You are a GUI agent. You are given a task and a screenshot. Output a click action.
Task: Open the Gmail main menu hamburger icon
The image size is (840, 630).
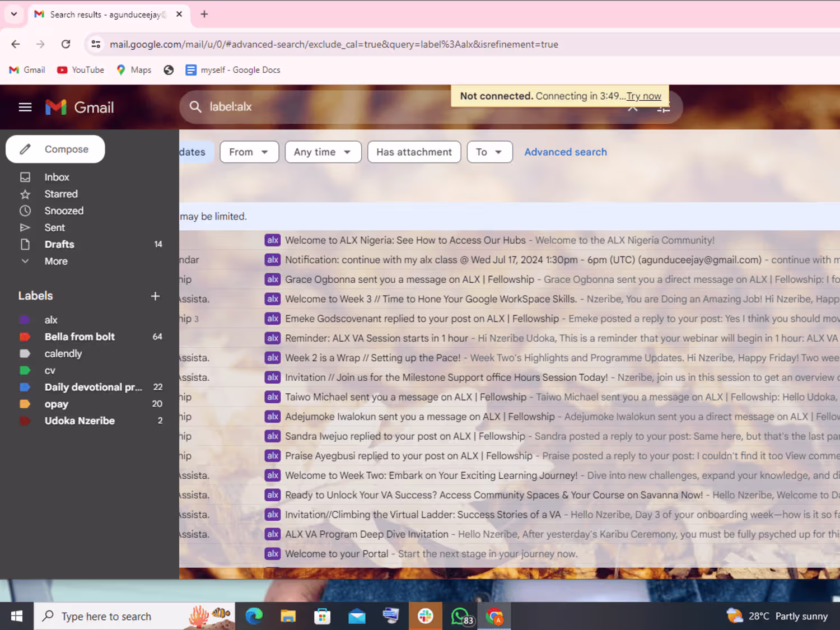[x=25, y=107]
